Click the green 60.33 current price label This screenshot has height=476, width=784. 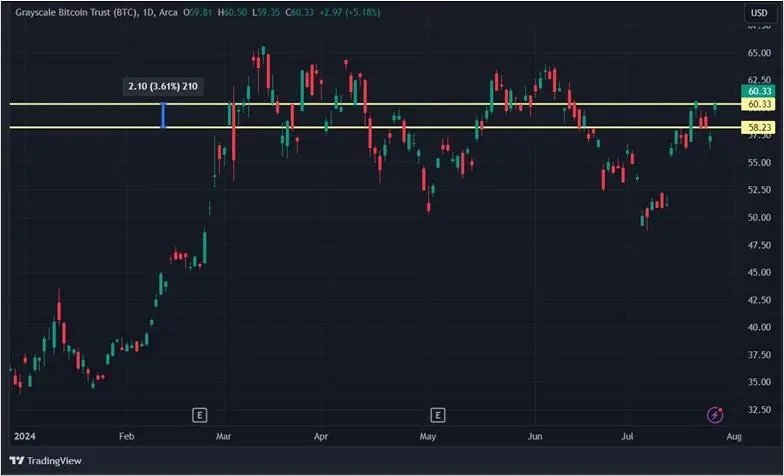pos(759,91)
